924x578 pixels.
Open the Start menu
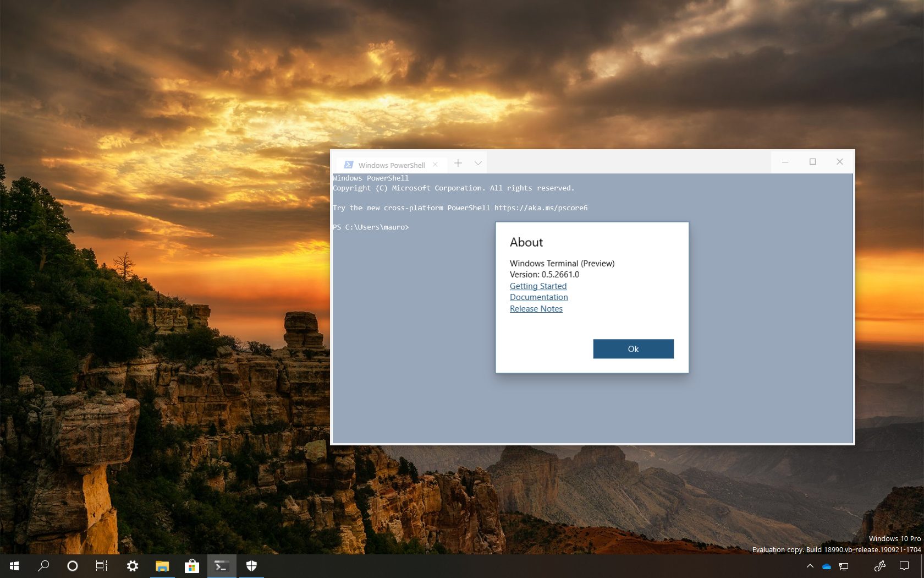point(13,566)
